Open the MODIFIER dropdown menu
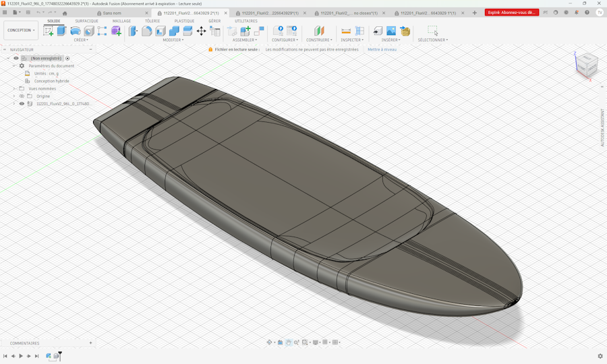607x364 pixels. coord(173,40)
